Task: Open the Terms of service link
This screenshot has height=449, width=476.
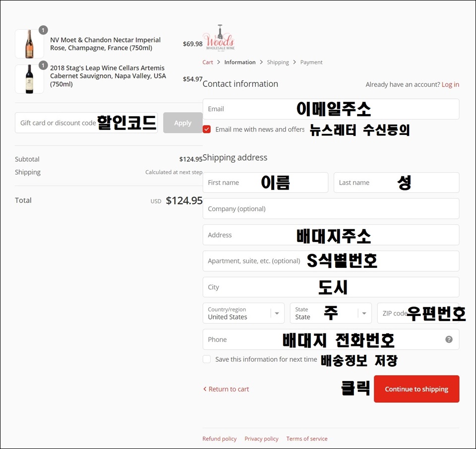Action: pyautogui.click(x=307, y=439)
